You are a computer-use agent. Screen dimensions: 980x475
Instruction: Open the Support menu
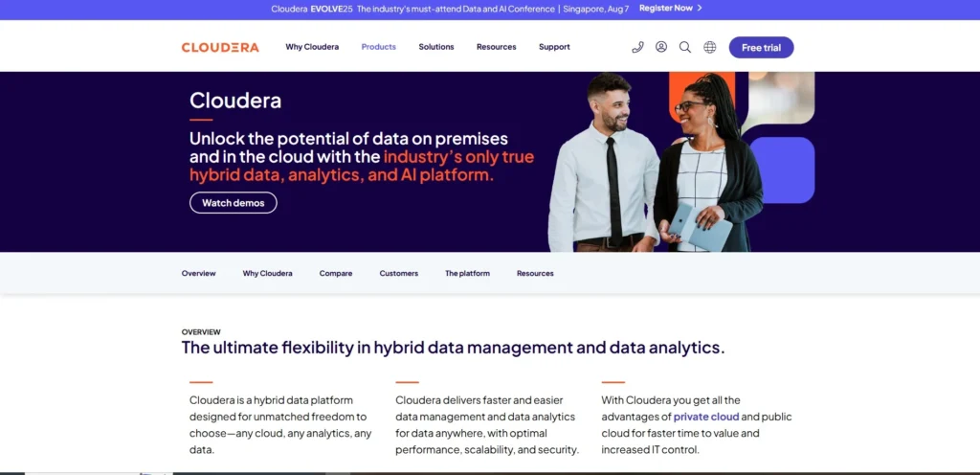pyautogui.click(x=554, y=47)
